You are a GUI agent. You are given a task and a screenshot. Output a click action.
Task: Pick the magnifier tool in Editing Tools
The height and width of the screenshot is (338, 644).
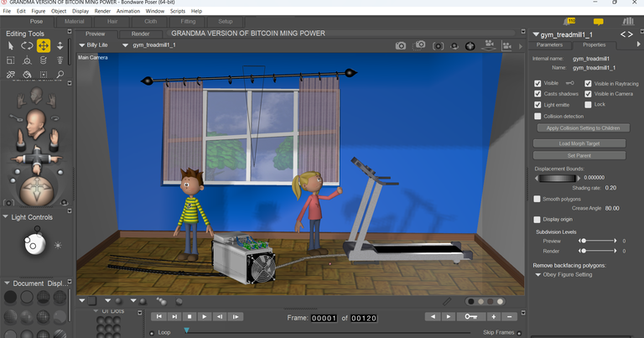coord(60,75)
